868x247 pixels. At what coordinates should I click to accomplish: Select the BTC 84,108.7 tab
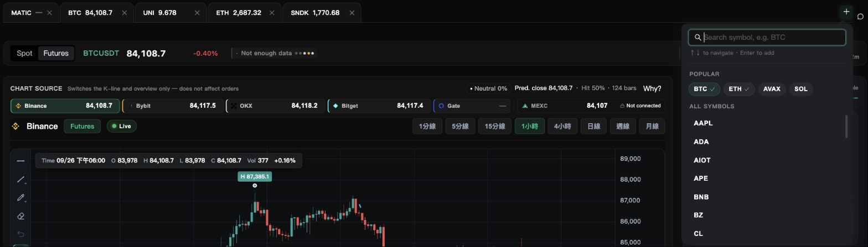tap(96, 13)
